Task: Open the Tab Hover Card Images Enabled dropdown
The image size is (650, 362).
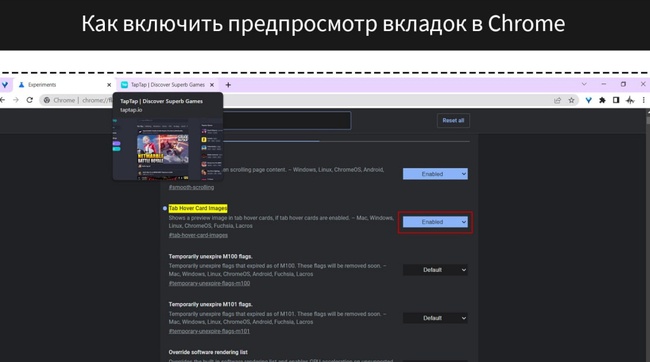Action: [435, 222]
